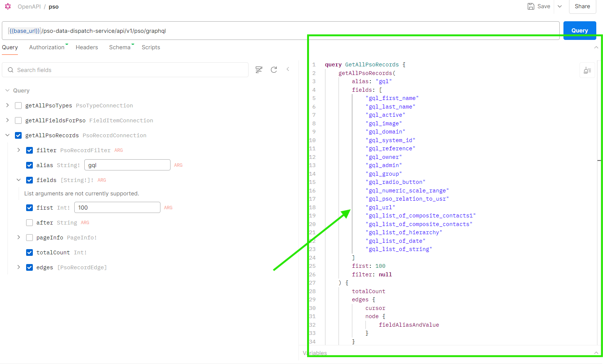Viewport: 603px width, 364px height.
Task: Check the getAllPsoTypes checkbox
Action: (18, 106)
